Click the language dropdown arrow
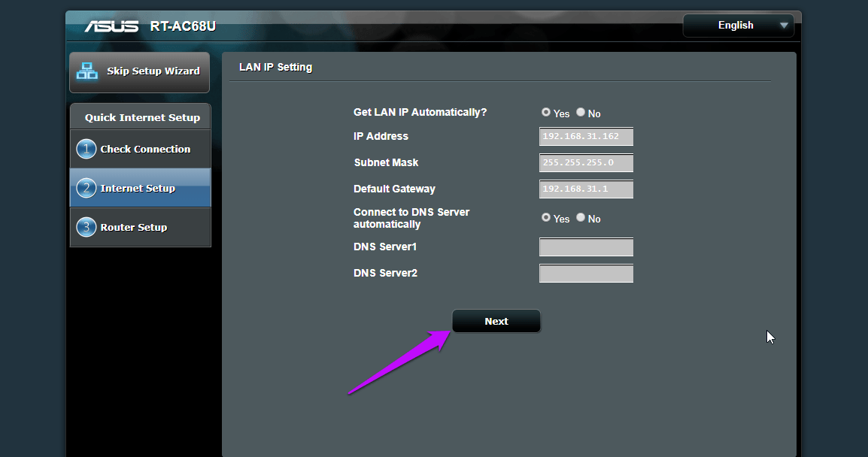The image size is (868, 457). [784, 26]
